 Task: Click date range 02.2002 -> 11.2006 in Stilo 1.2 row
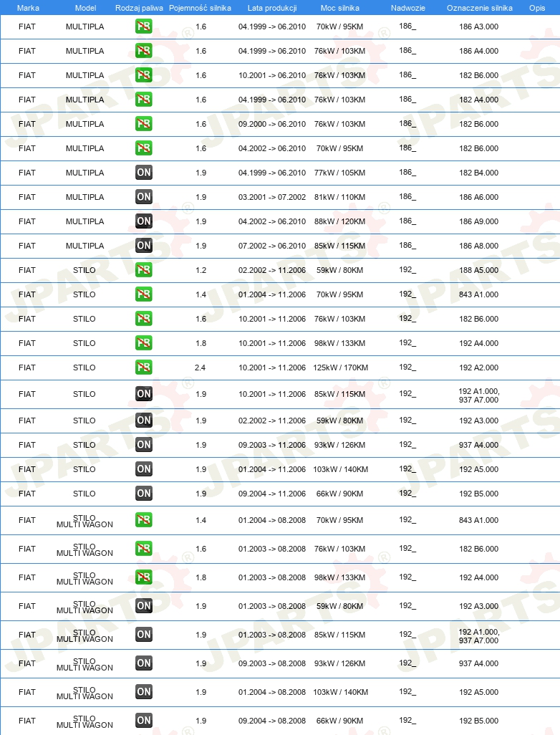coord(272,271)
